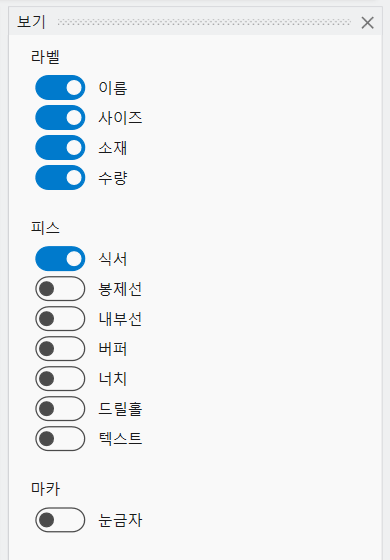Toggle off the 이름 label switch

60,88
